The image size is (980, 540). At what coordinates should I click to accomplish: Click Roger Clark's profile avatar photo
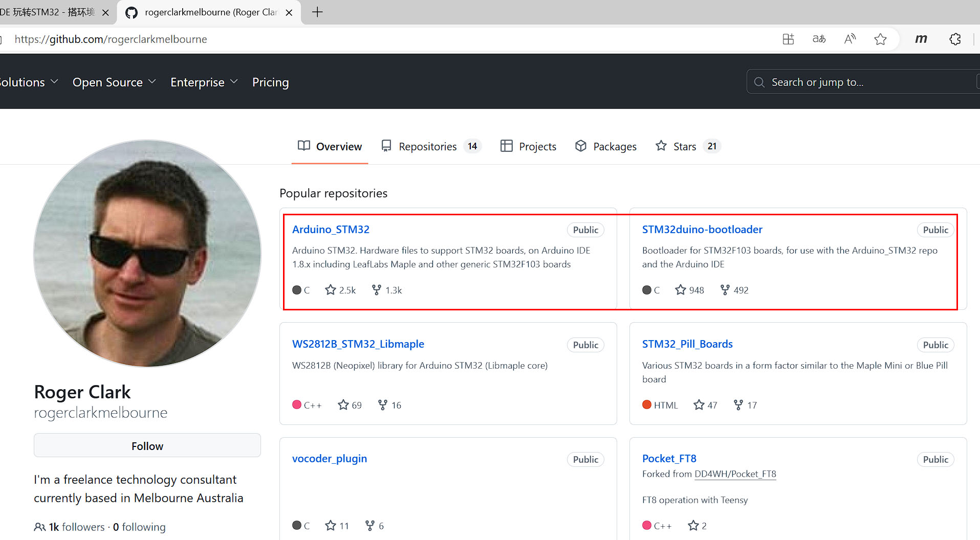(147, 254)
